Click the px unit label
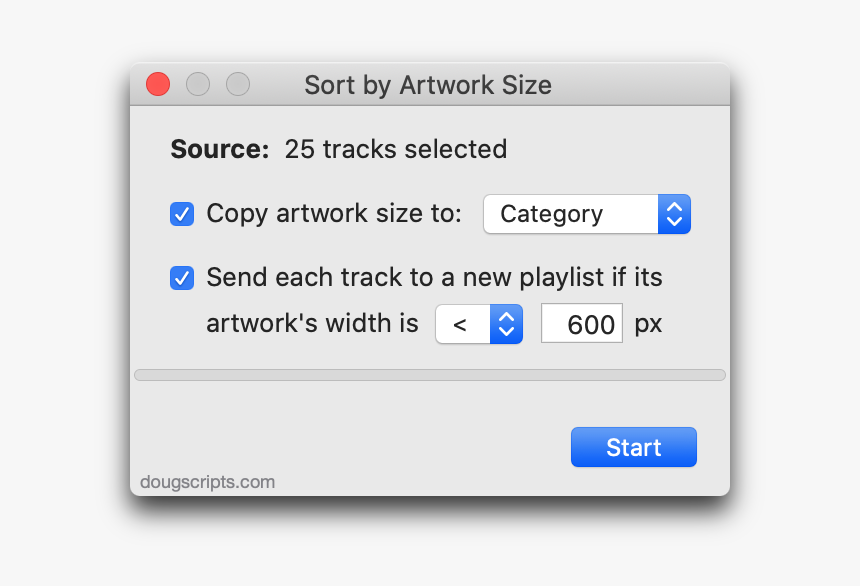Viewport: 860px width, 586px height. click(x=648, y=325)
